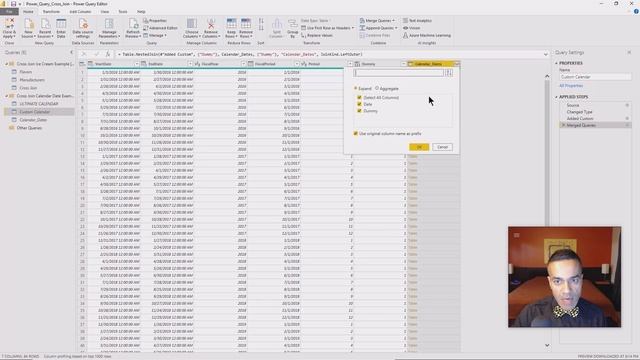Click the Remove Columns icon
The height and width of the screenshot is (360, 640).
click(211, 28)
